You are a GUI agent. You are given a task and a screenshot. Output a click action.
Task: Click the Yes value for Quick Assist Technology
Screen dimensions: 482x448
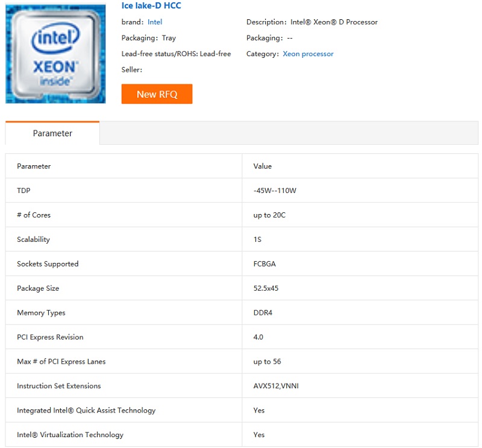pos(259,411)
